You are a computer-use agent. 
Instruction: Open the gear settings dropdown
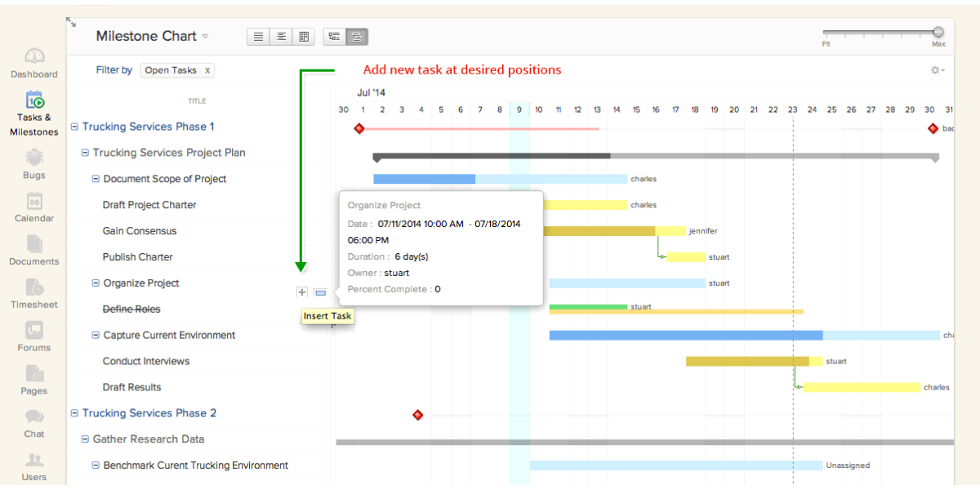[936, 70]
